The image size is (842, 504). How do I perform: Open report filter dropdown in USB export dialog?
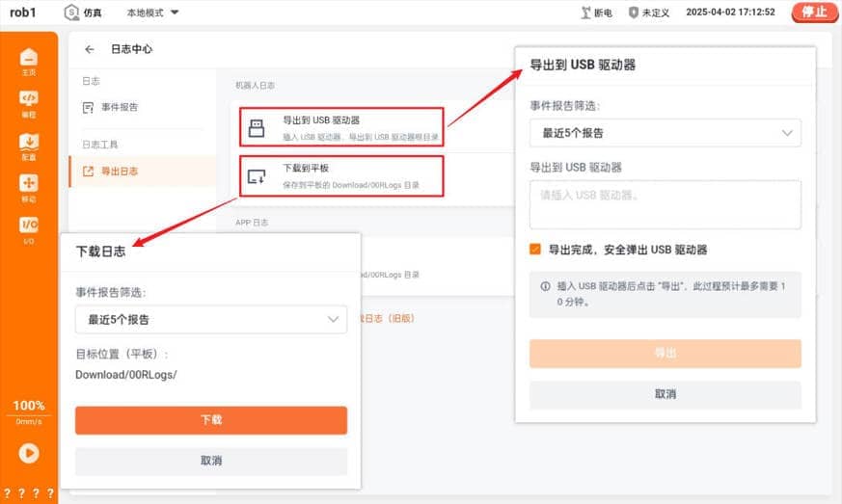pos(665,133)
